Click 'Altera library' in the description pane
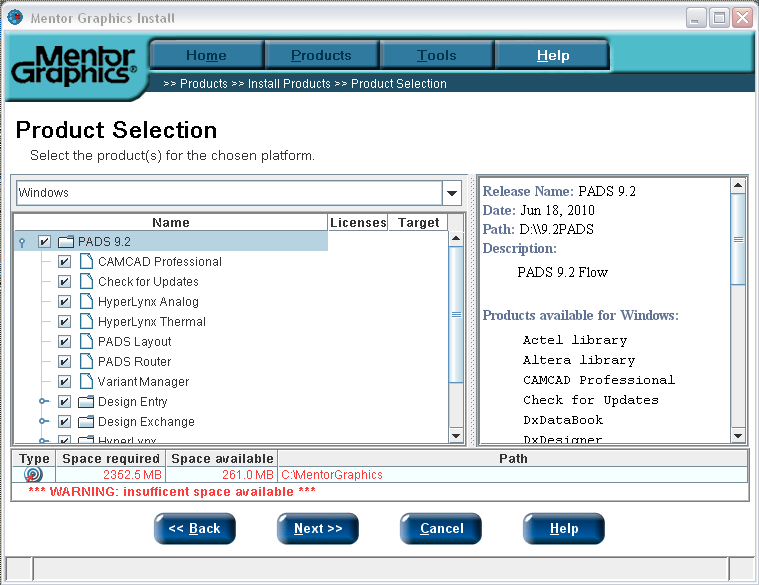Image resolution: width=759 pixels, height=585 pixels. click(x=579, y=360)
